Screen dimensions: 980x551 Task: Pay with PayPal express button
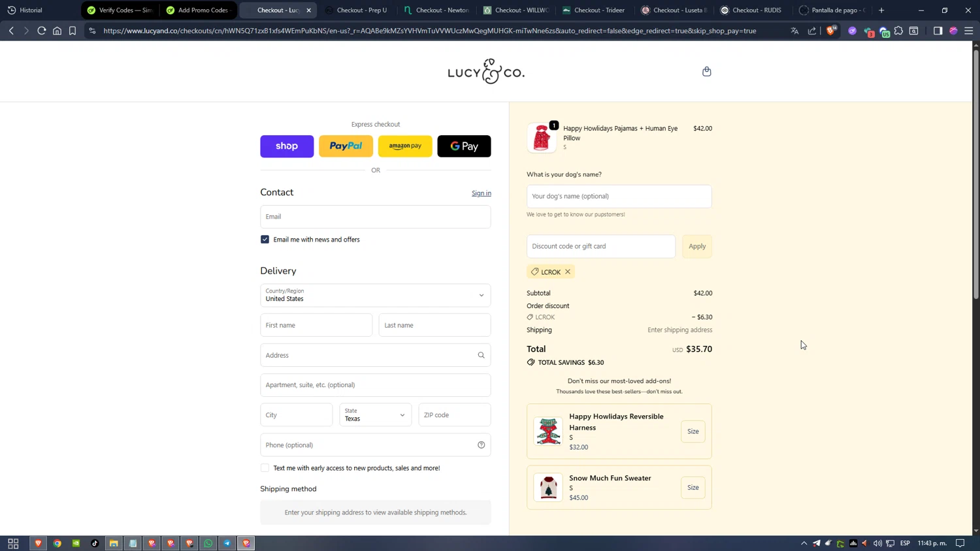[346, 146]
